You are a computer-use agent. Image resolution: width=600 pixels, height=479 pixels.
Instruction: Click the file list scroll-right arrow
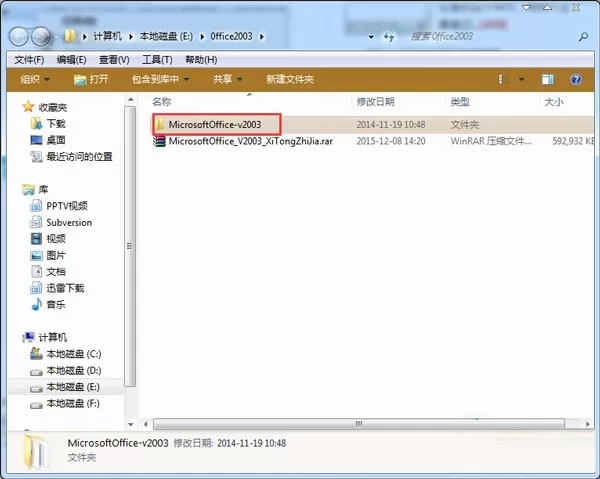(587, 424)
